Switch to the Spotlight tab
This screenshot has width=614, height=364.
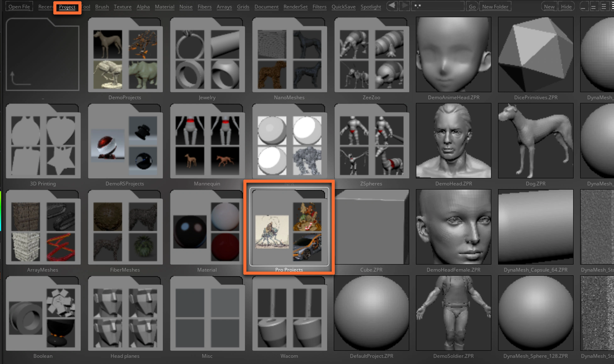tap(371, 7)
